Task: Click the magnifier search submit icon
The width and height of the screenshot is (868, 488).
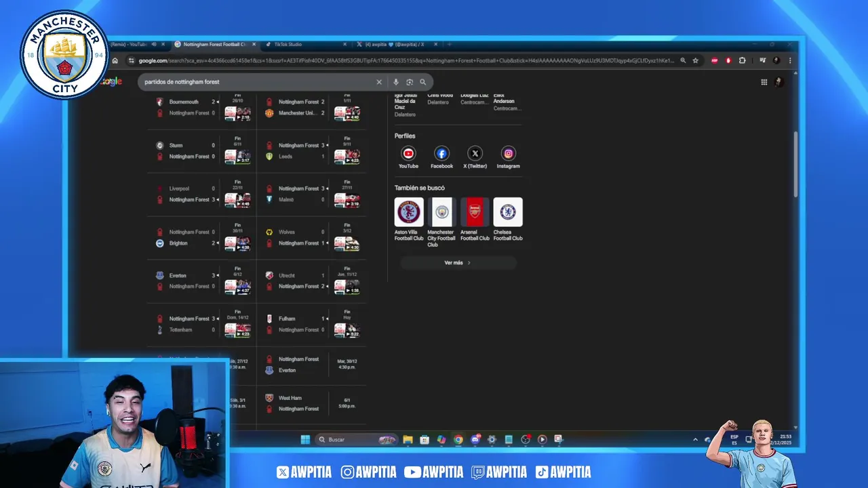Action: [422, 82]
